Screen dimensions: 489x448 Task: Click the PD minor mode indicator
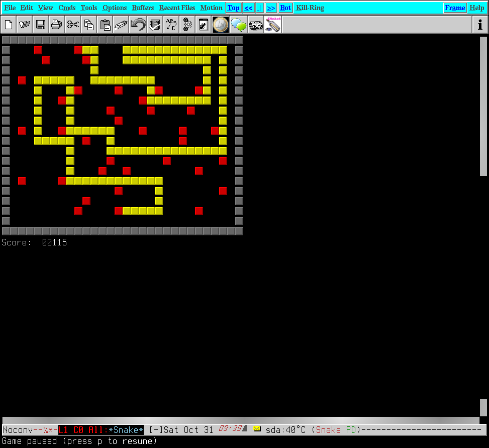click(x=351, y=430)
